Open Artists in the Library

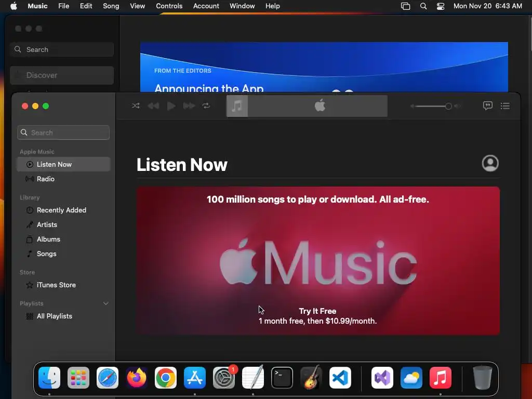[x=63, y=224]
